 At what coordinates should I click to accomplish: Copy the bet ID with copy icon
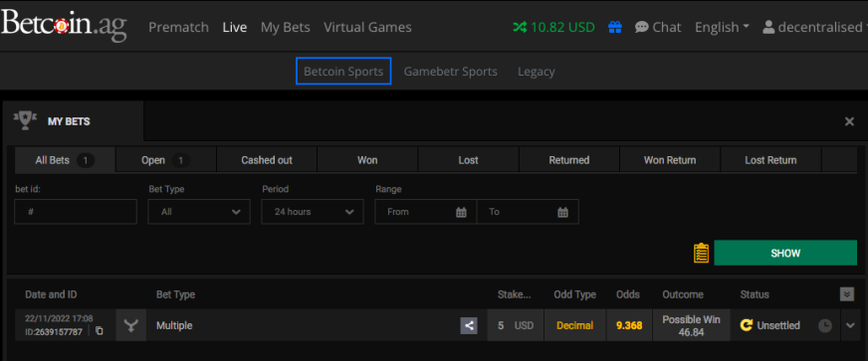[x=100, y=331]
